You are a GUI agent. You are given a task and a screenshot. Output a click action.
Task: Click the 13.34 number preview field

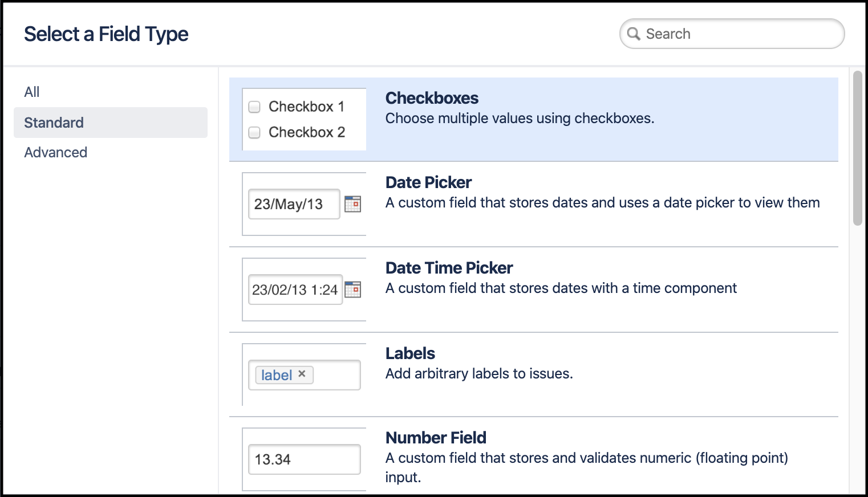click(x=304, y=459)
